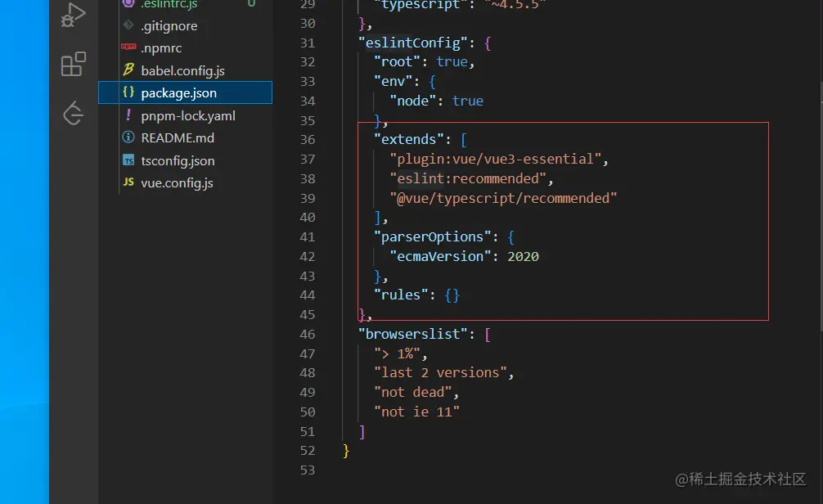Open .eslintrc.js in the explorer

tap(169, 4)
